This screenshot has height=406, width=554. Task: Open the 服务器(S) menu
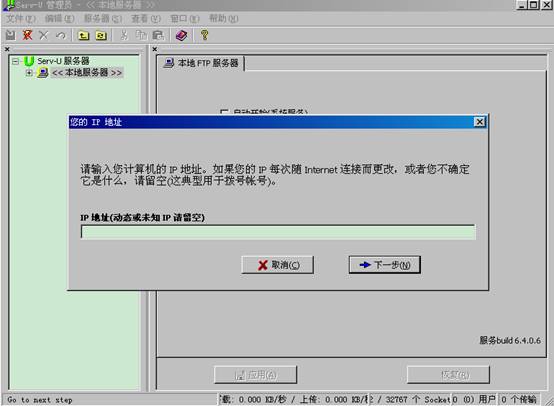point(103,18)
